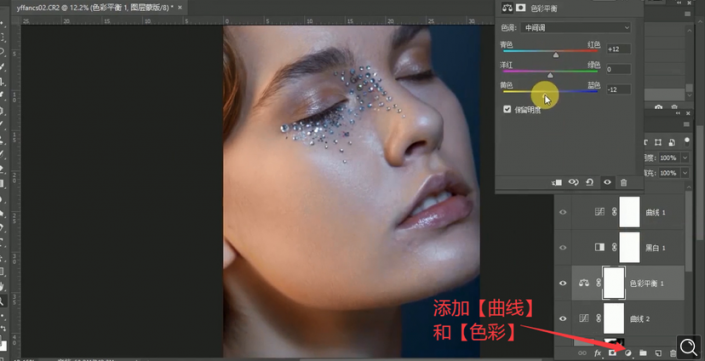Toggle the layer filter switch in Layers panel
705x361 pixels.
(x=687, y=142)
